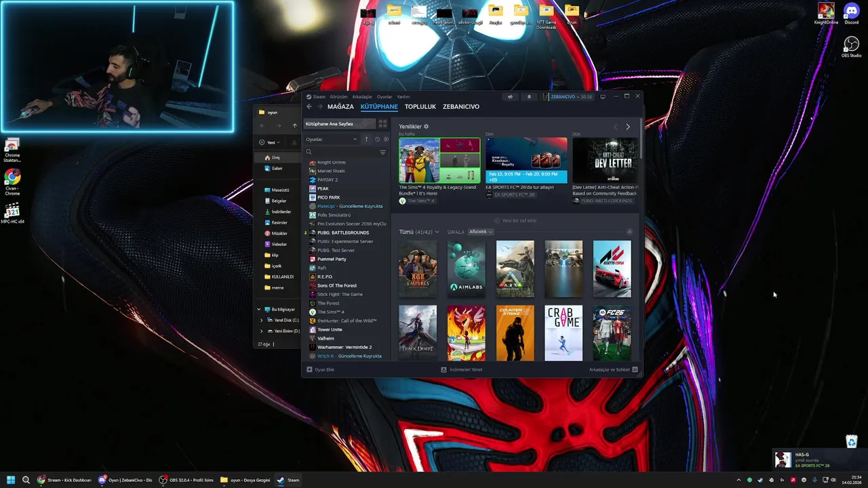Click Yeni bir raf ekle

(515, 220)
